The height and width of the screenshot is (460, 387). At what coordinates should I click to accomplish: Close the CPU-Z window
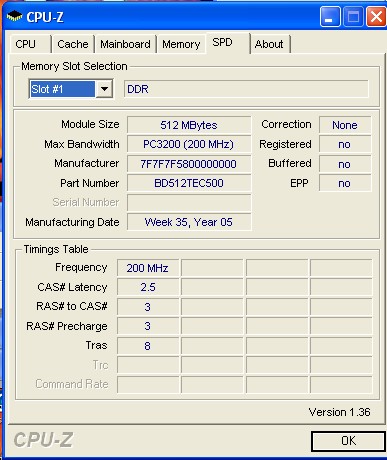point(376,16)
